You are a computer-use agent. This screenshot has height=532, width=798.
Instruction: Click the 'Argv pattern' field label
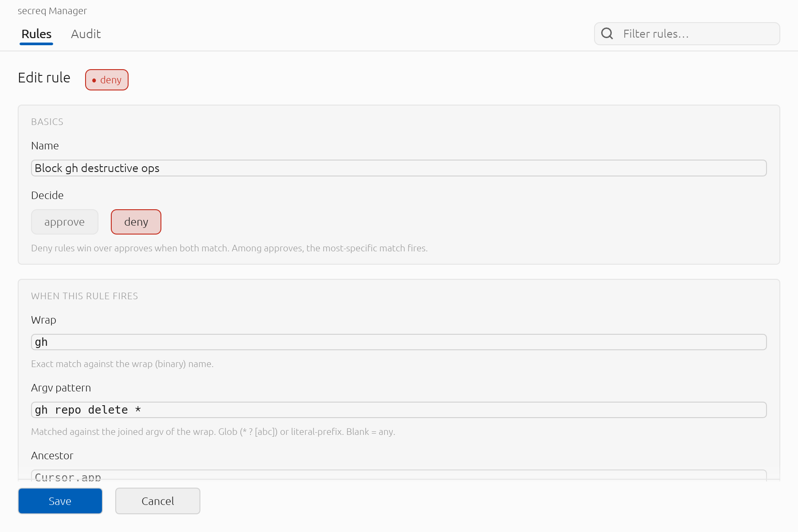coord(61,388)
